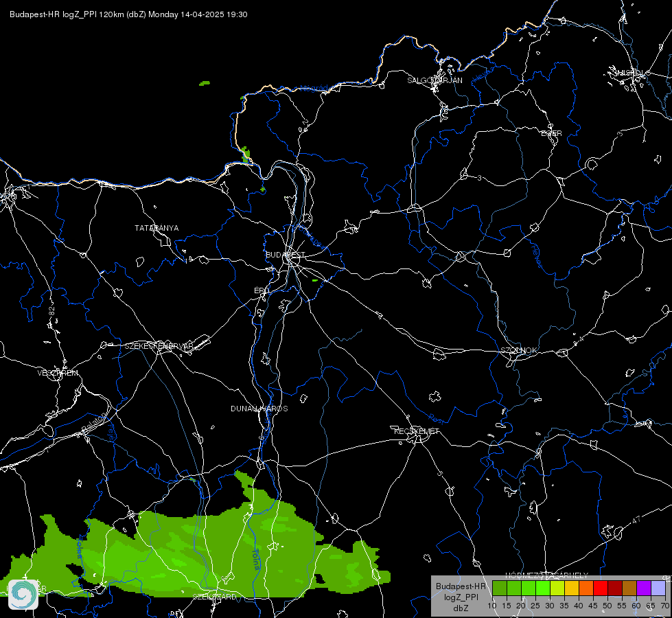This screenshot has height=618, width=672.
Task: Click the SZOLNOK city label
Action: point(518,350)
